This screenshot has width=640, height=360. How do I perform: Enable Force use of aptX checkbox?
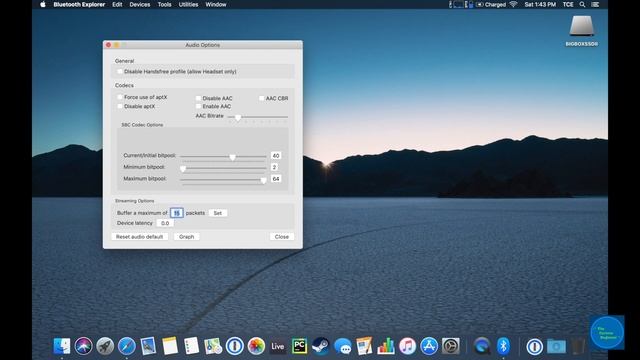pos(120,97)
